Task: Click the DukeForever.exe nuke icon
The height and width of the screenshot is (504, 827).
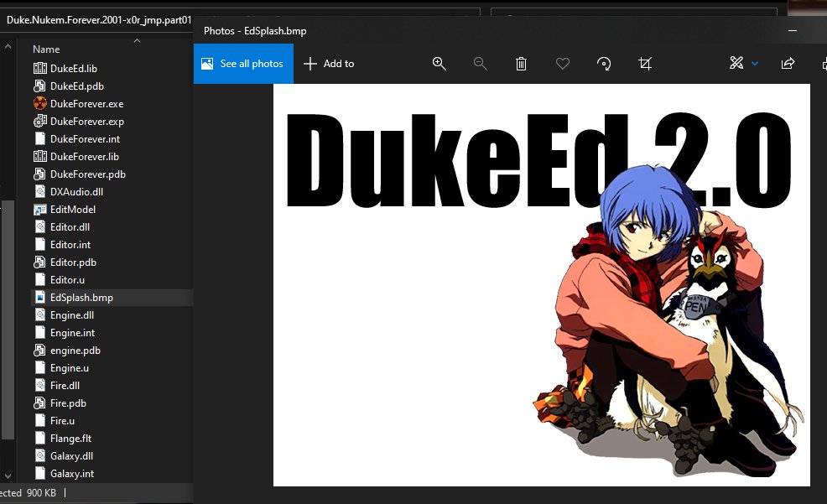Action: tap(40, 103)
